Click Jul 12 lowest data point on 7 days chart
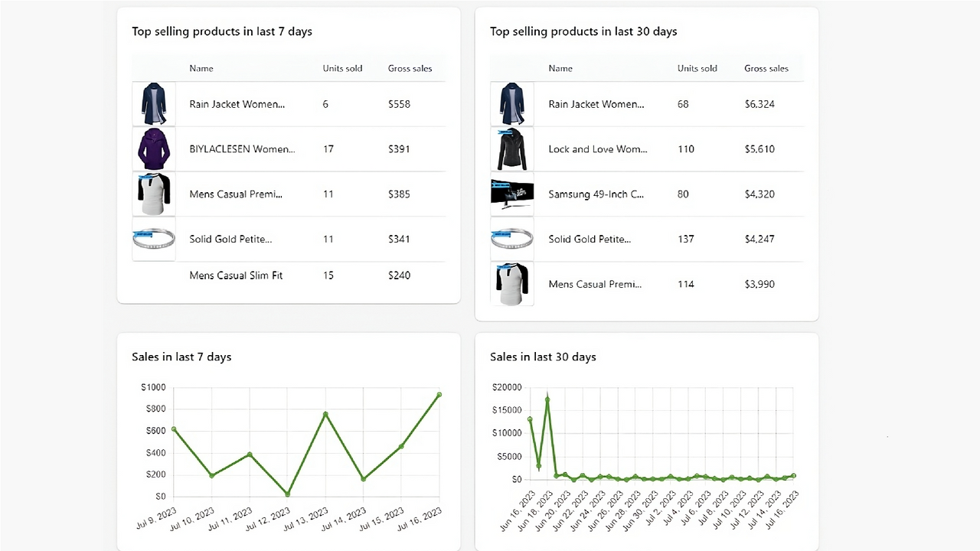Image resolution: width=980 pixels, height=551 pixels. click(288, 494)
